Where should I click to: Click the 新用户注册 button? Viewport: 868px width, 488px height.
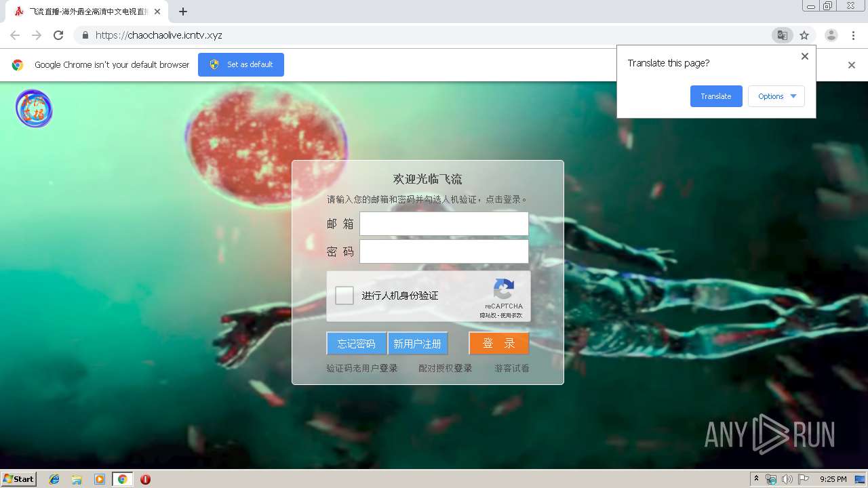coord(418,344)
